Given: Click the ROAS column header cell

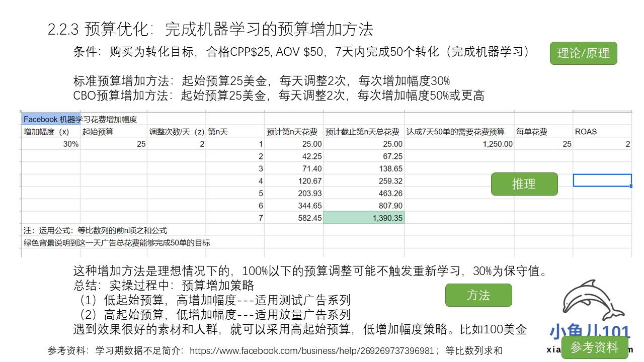Looking at the screenshot, I should [602, 132].
